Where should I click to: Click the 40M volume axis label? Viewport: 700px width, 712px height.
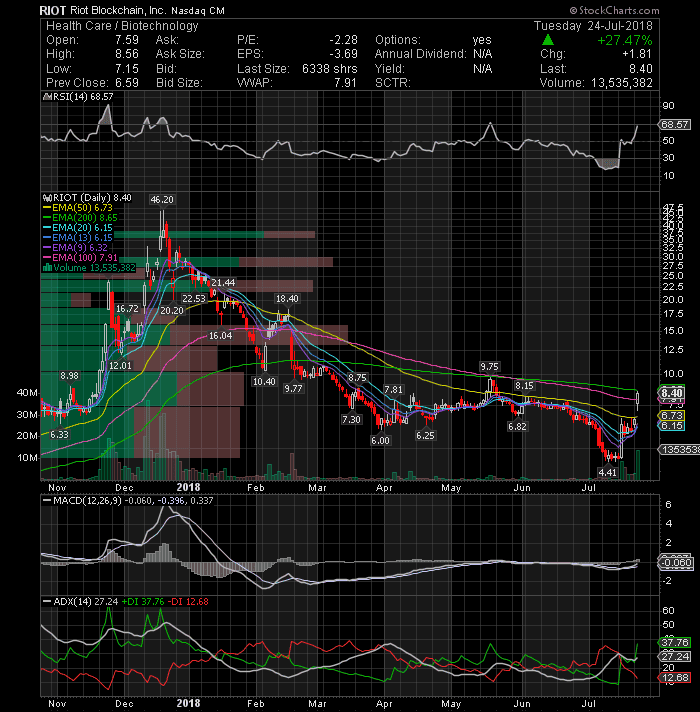click(x=27, y=393)
